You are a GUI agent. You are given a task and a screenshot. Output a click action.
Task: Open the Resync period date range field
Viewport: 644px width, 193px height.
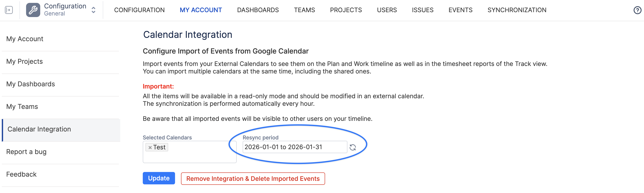pos(295,147)
